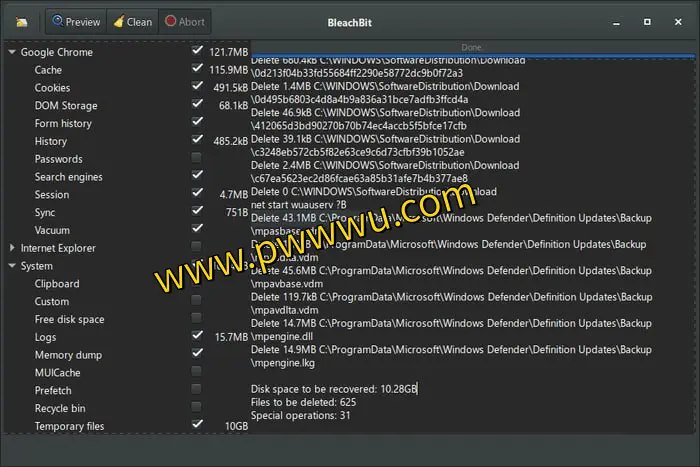The height and width of the screenshot is (467, 700).
Task: Select the Cookies row label
Action: click(x=52, y=88)
